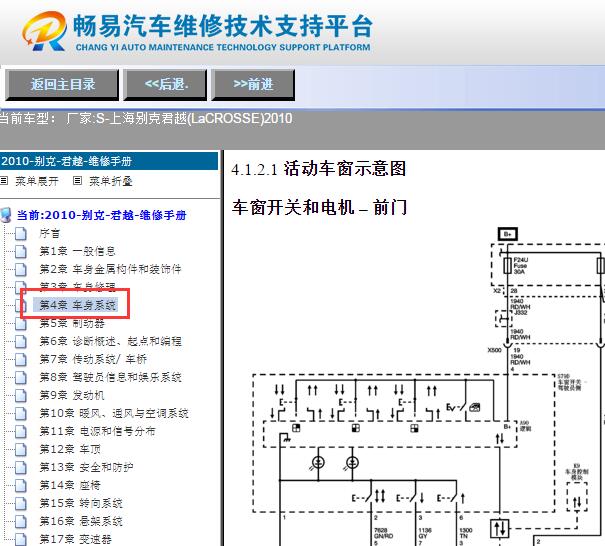Select the root node 当前:2010-别克-君越-维修手册
Screen dimensions: 605x546
(x=101, y=215)
